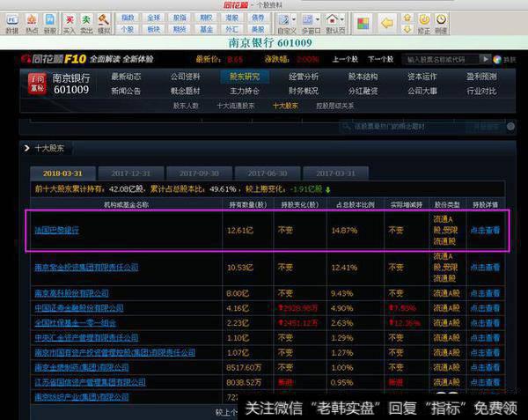Image resolution: width=528 pixels, height=420 pixels.
Task: Select the 控股层级关系 sub-navigation item
Action: [335, 106]
